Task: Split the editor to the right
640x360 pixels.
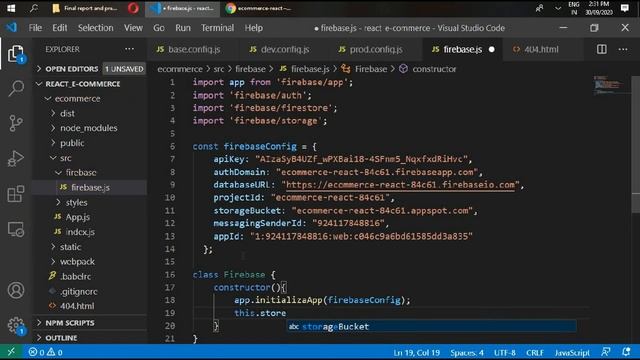Action: (x=602, y=49)
